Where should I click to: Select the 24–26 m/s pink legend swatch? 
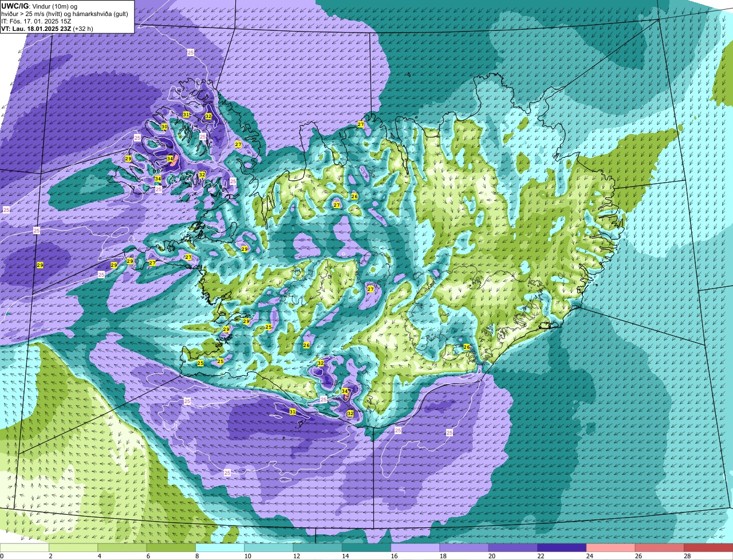611,547
